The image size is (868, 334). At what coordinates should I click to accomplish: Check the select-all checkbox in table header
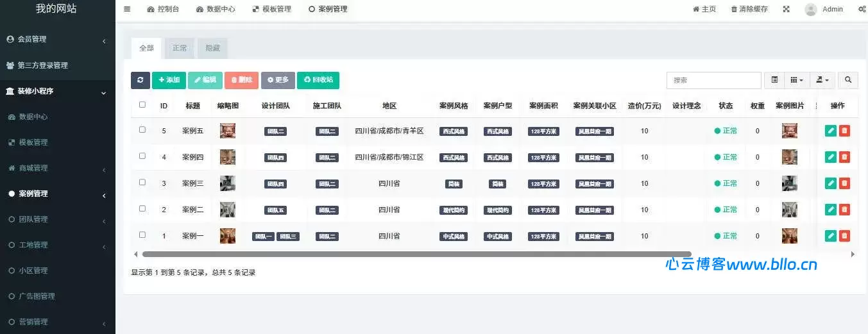point(142,104)
